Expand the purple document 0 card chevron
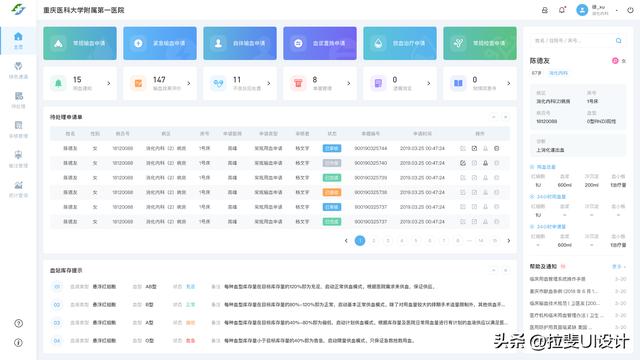This screenshot has height=360, width=640. [429, 83]
